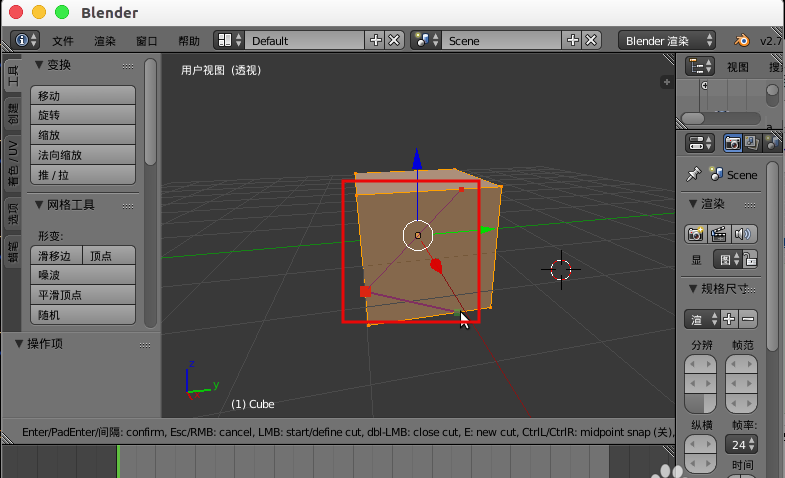Open the 文件 menu
Image resolution: width=785 pixels, height=478 pixels.
[63, 41]
